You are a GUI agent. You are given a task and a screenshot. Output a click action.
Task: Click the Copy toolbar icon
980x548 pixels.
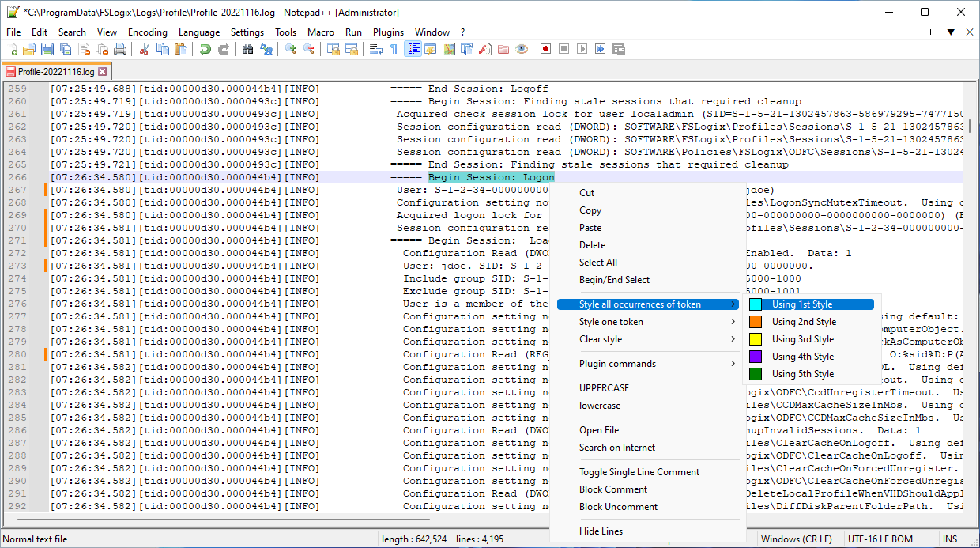coord(162,49)
